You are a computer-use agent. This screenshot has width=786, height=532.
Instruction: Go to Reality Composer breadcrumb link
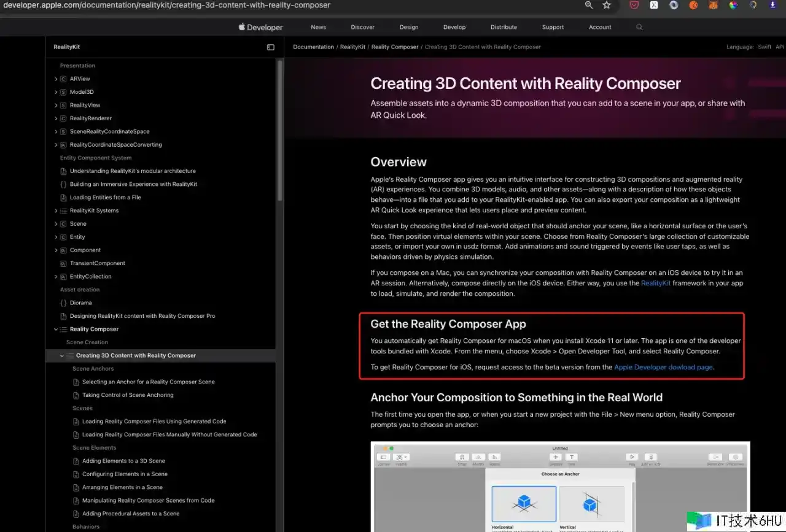[x=395, y=47]
